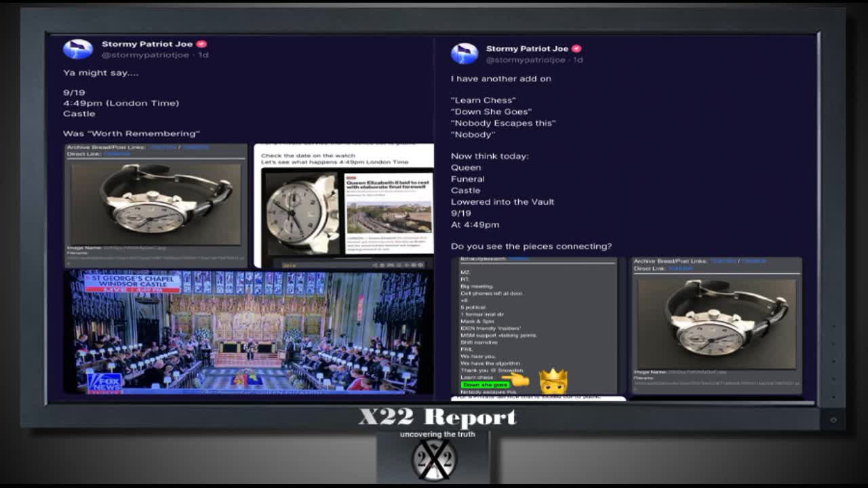Open the watch photo in the 'Ya might say' post
868x488 pixels.
pos(155,204)
